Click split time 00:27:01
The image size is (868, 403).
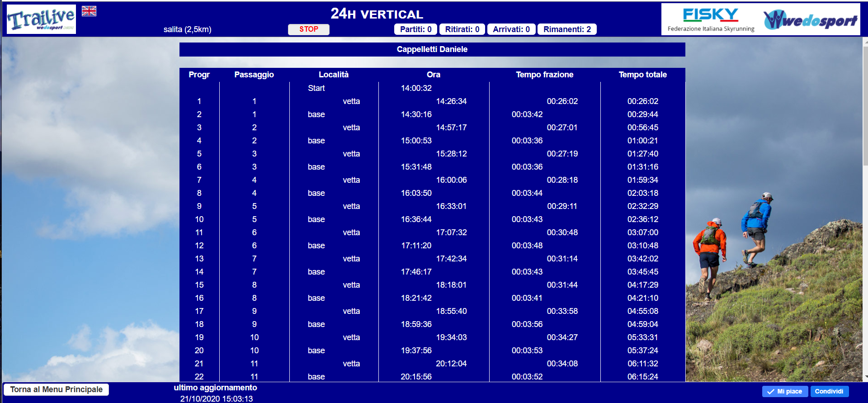[x=562, y=128]
